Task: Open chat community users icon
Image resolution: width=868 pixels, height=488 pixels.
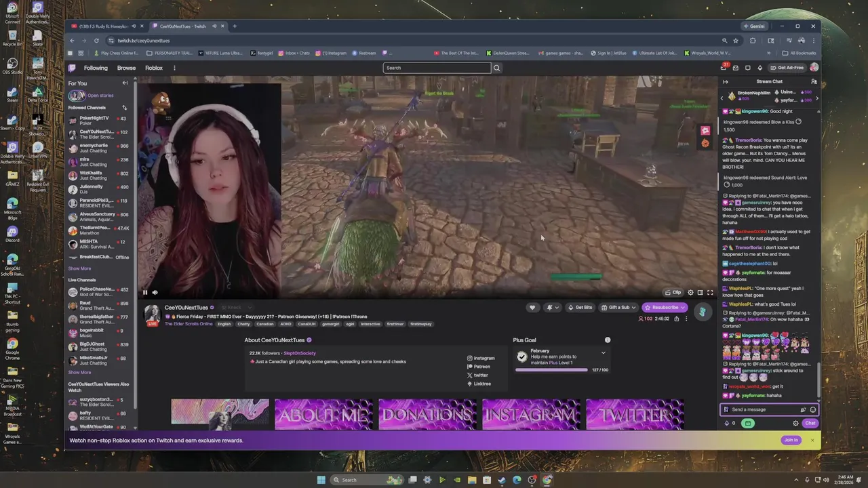Action: coord(814,81)
